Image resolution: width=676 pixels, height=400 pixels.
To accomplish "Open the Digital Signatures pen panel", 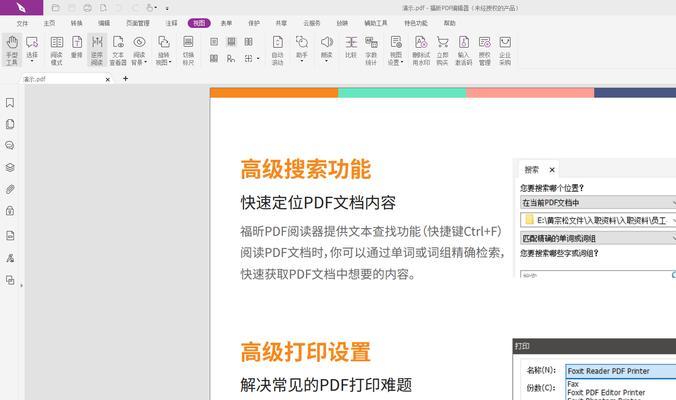I will point(10,258).
